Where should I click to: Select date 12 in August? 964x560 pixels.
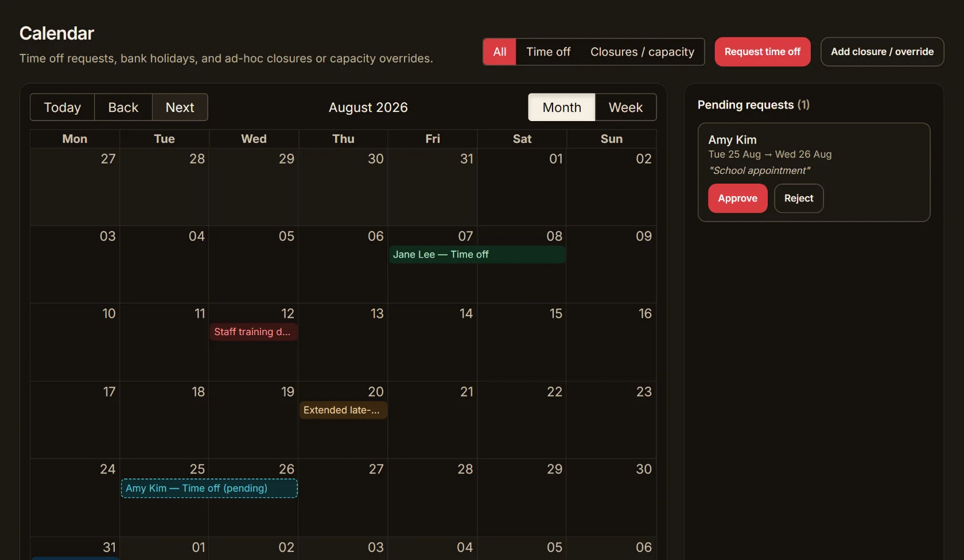point(287,314)
